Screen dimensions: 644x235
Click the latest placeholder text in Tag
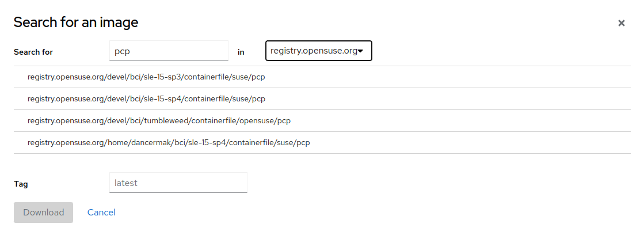(126, 183)
